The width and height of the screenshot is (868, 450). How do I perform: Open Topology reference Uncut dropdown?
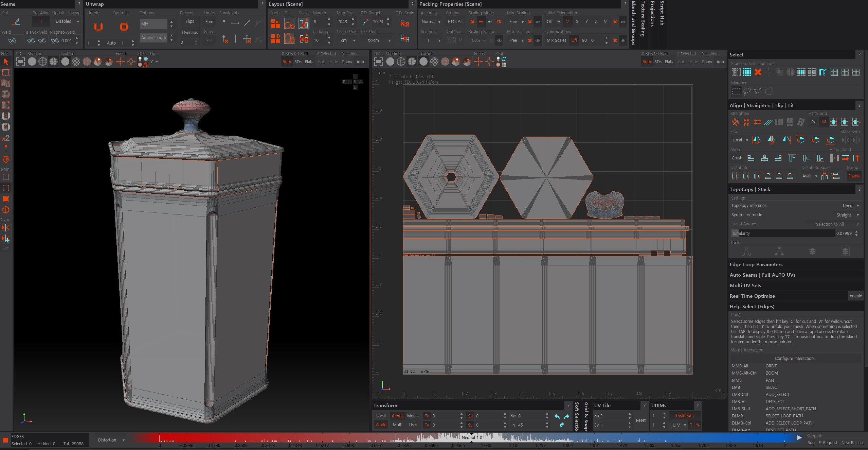coord(850,206)
